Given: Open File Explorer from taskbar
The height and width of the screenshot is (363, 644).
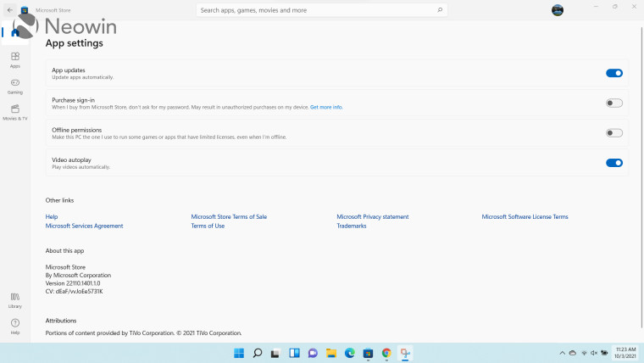Looking at the screenshot, I should coord(331,353).
